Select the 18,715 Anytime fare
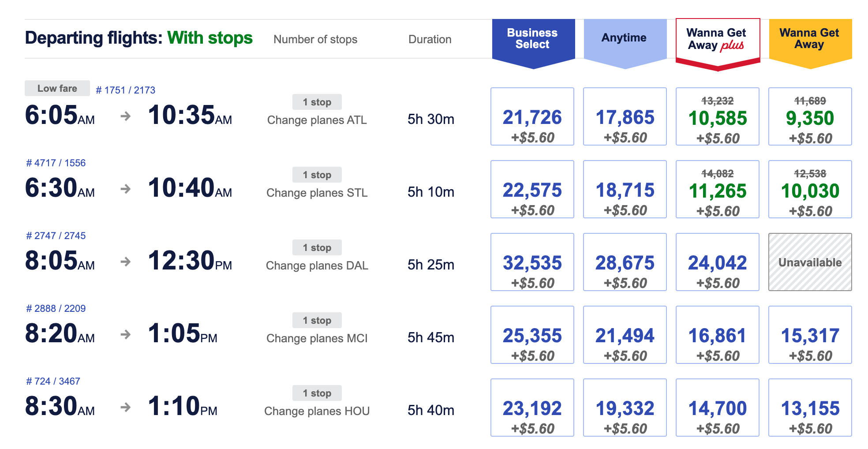Image resolution: width=868 pixels, height=449 pixels. click(625, 189)
